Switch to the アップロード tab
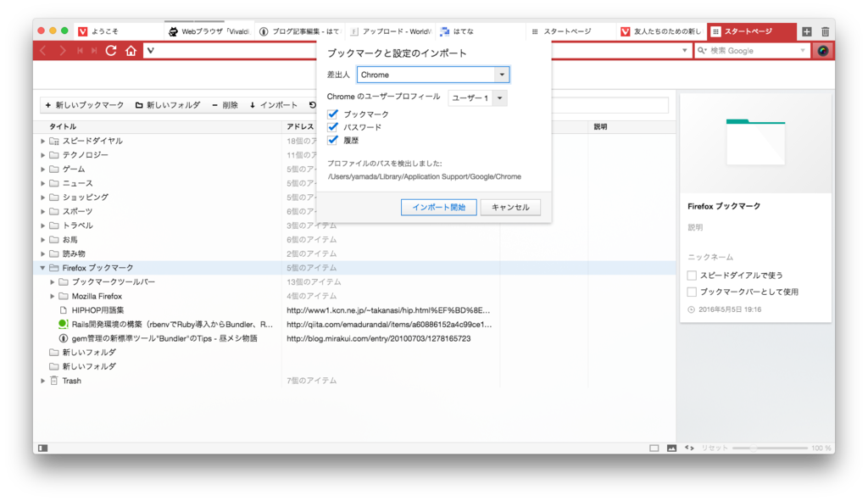The image size is (868, 501). click(391, 31)
